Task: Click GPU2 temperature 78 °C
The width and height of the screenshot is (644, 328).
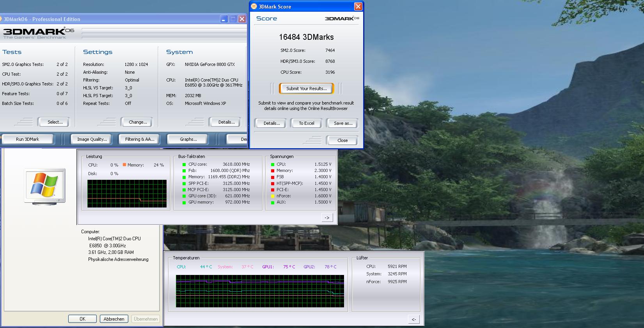Action: pos(330,267)
